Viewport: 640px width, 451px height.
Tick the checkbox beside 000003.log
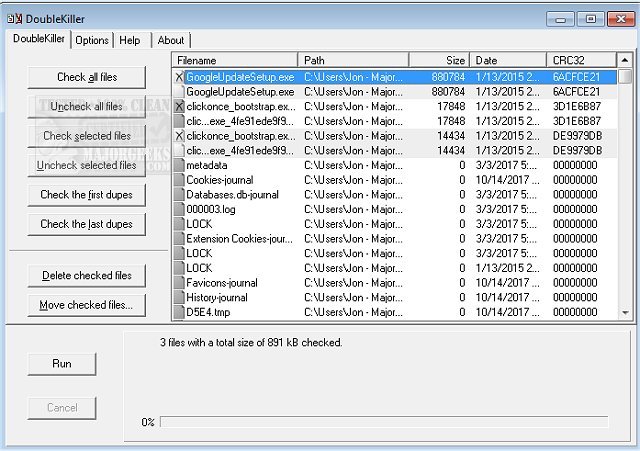[x=179, y=209]
